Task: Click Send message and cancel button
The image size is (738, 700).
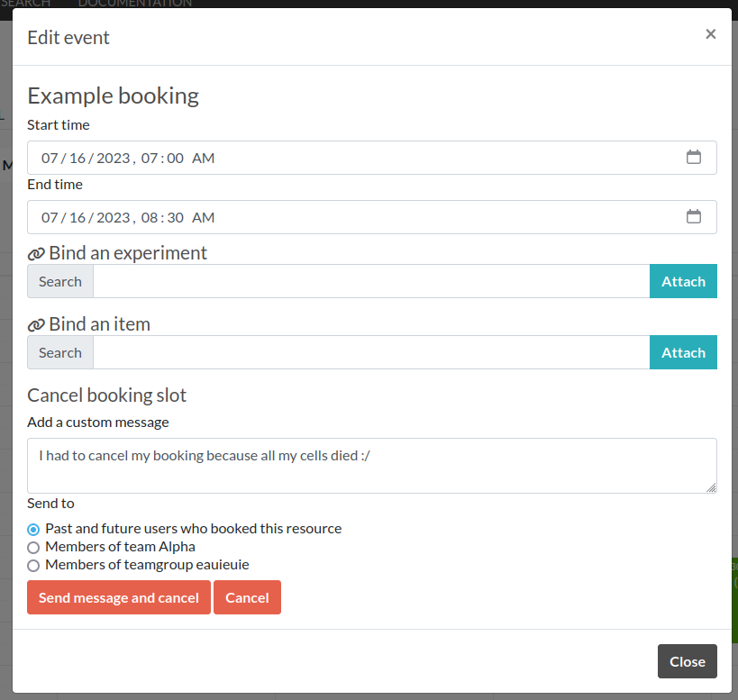Action: tap(118, 597)
